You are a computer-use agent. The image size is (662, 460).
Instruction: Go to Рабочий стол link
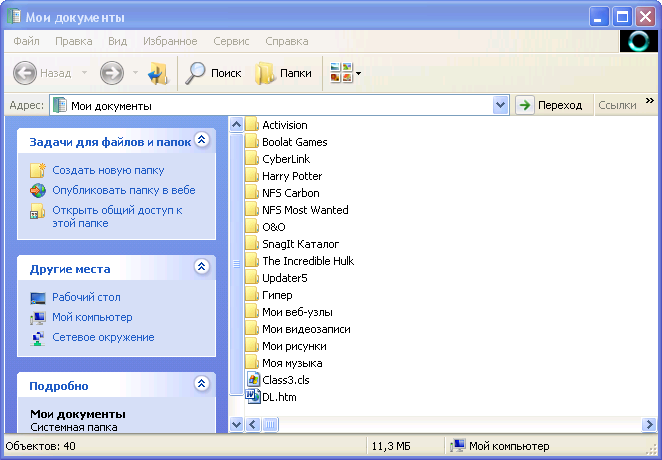(x=86, y=298)
